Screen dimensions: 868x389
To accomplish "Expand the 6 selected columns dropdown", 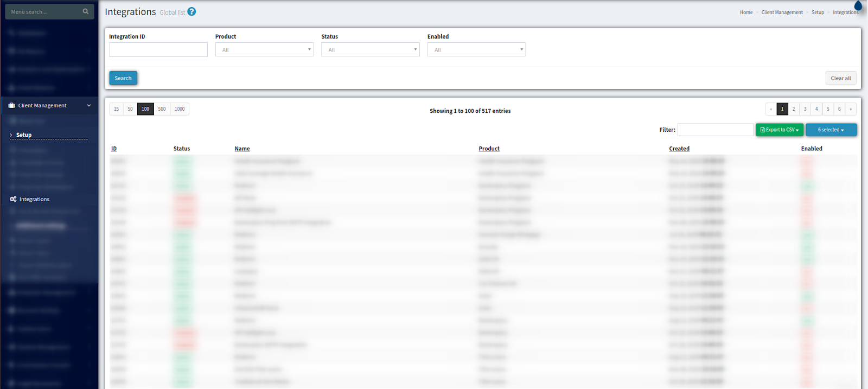I will click(x=831, y=130).
